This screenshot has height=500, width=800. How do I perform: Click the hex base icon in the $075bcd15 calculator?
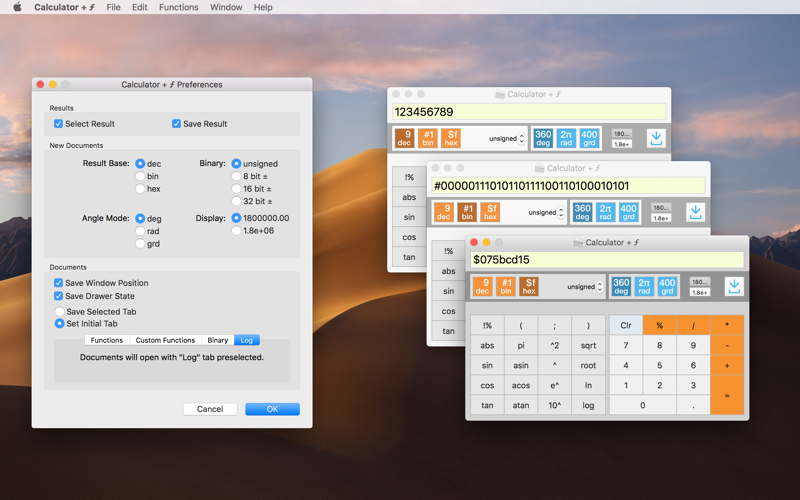coord(528,287)
